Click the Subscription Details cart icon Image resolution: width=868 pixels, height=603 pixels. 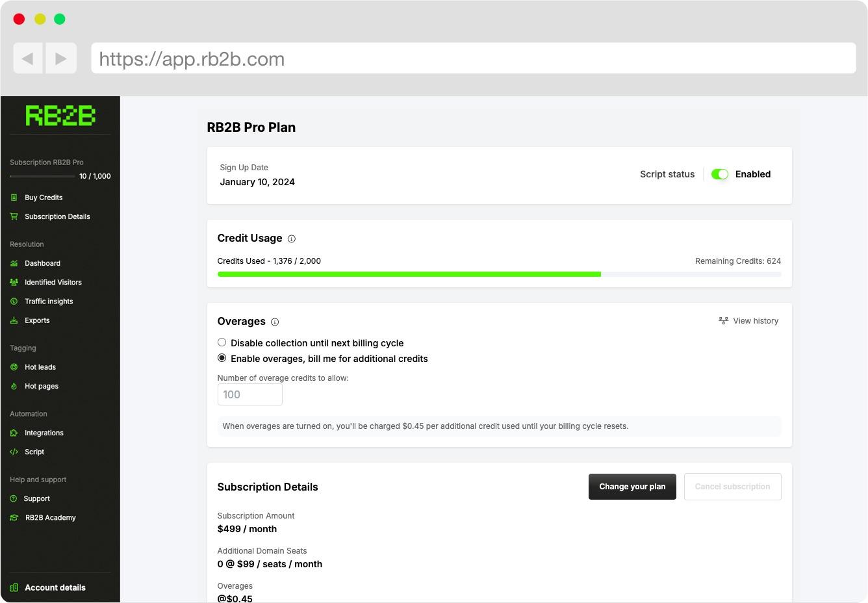(14, 216)
